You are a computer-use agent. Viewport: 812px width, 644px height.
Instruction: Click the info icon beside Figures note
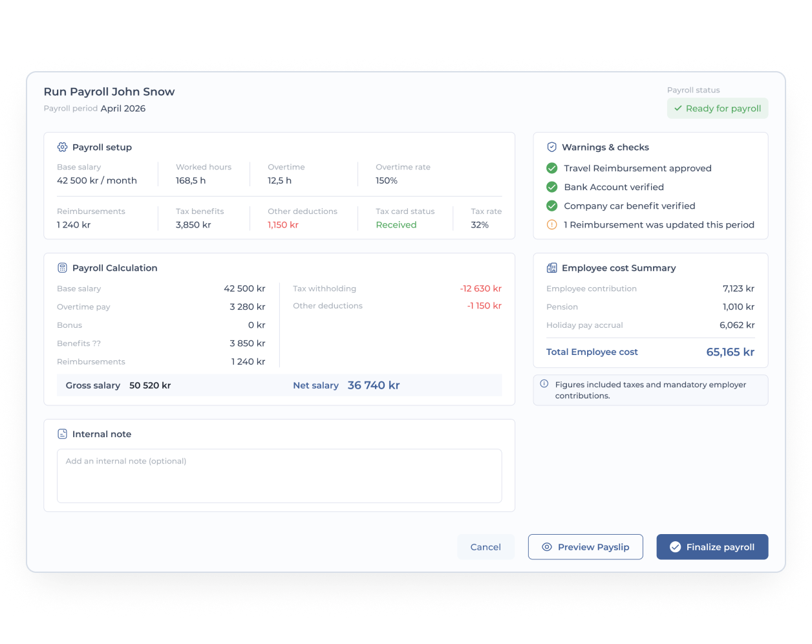click(544, 384)
